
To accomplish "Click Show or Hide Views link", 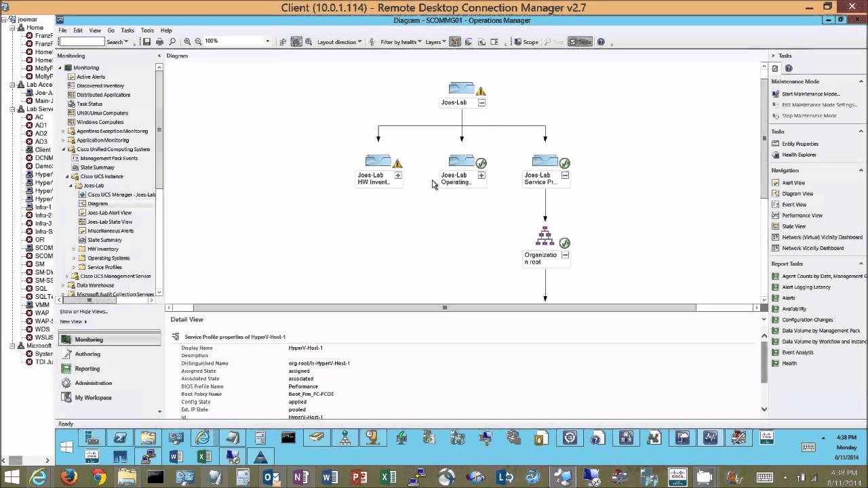I will pyautogui.click(x=83, y=312).
